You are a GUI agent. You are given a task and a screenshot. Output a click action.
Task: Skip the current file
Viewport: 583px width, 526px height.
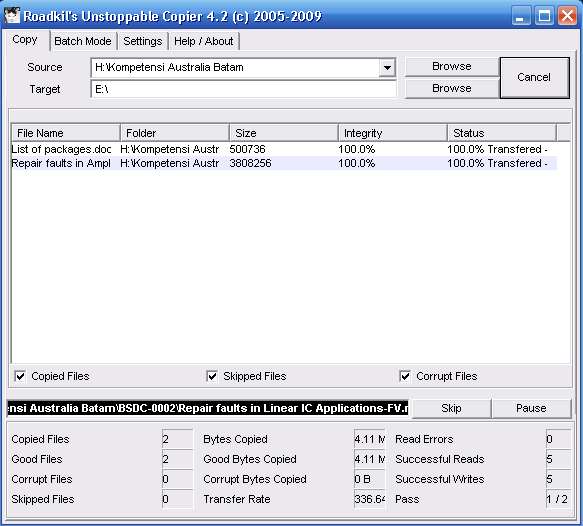451,408
